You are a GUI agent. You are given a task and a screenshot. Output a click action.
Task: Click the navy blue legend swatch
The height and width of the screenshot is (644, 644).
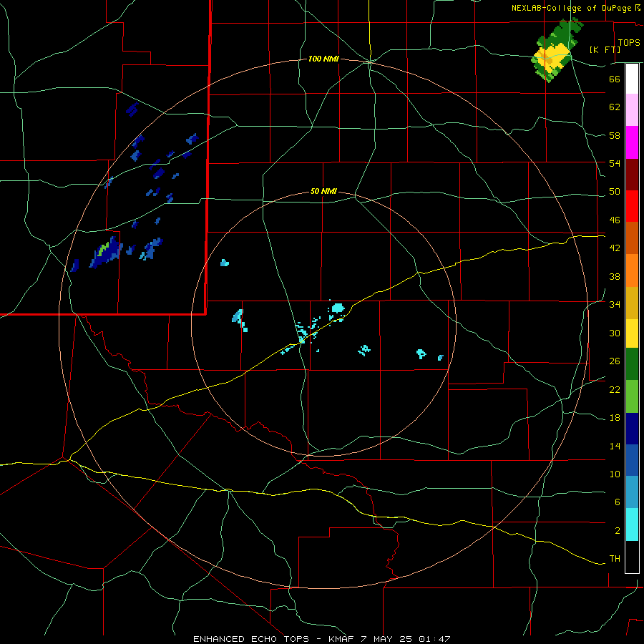[x=632, y=429]
